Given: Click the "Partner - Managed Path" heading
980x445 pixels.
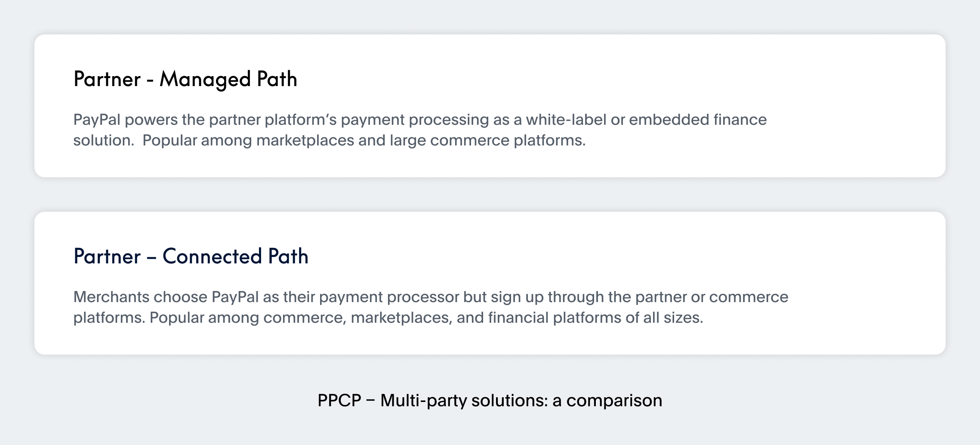Looking at the screenshot, I should click(x=185, y=79).
